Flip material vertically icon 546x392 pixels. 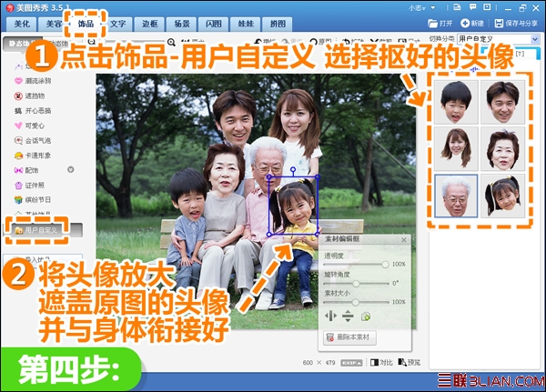click(x=348, y=317)
